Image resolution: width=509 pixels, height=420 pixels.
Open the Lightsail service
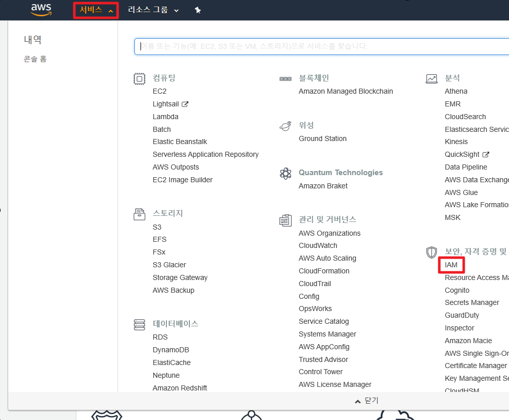(165, 104)
